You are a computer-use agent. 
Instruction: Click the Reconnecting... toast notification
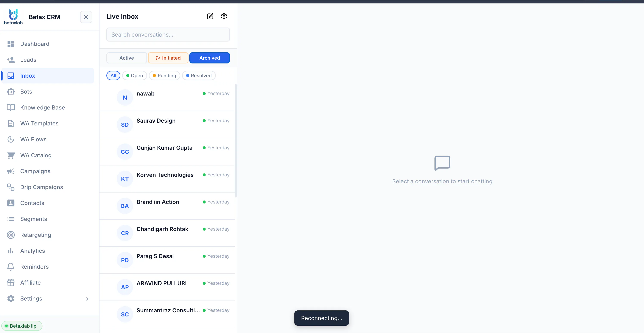(322, 318)
